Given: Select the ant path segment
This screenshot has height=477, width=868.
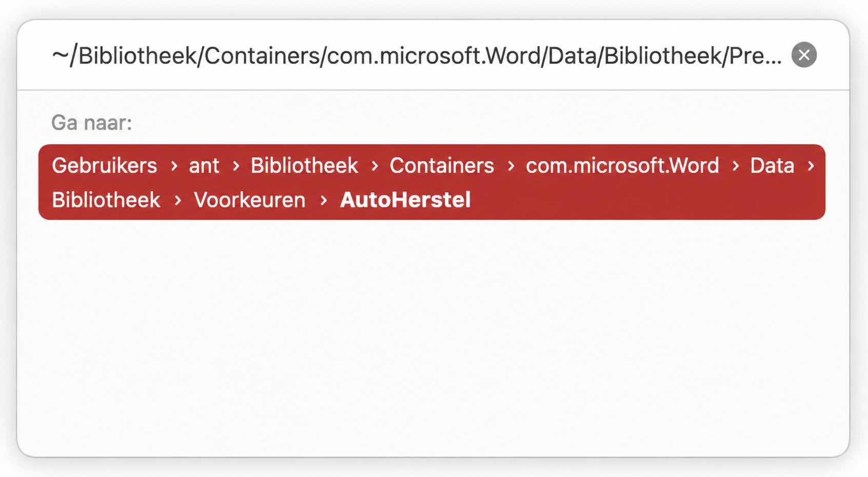Looking at the screenshot, I should (204, 166).
